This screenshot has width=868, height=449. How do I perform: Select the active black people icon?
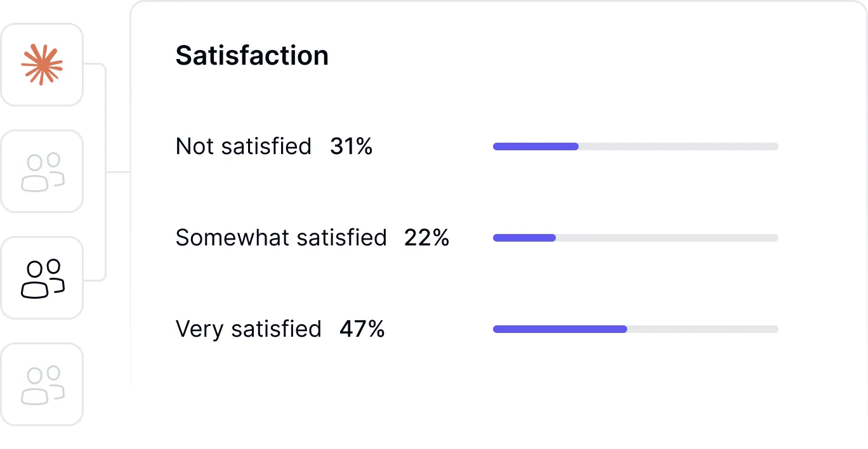tap(42, 278)
